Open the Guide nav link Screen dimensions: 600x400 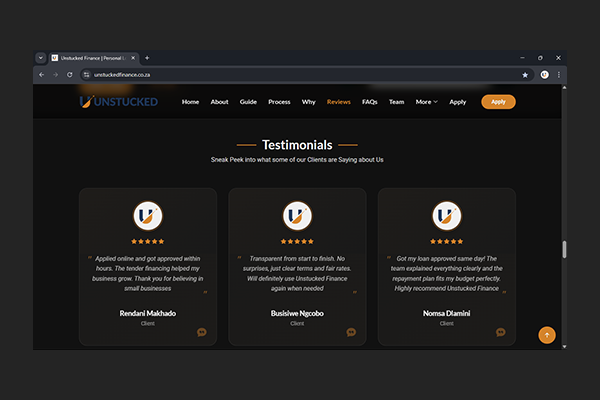(248, 102)
